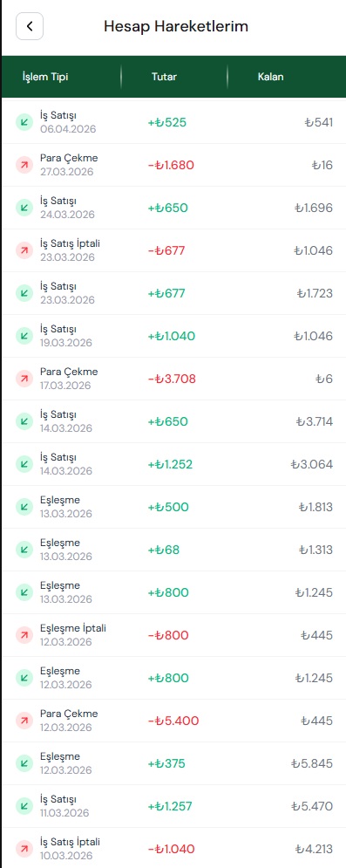Select the İşlem Tipi column header
346x868 pixels.
[x=45, y=77]
